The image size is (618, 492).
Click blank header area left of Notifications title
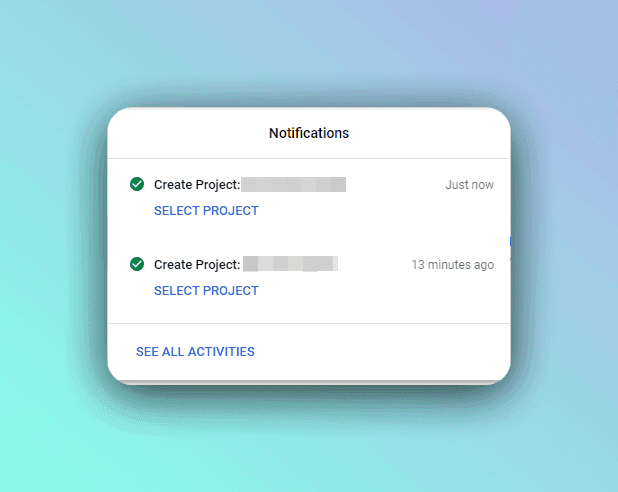[180, 133]
